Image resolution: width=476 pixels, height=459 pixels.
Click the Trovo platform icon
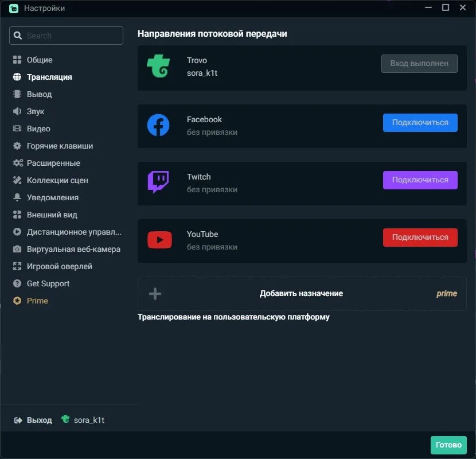pos(158,67)
